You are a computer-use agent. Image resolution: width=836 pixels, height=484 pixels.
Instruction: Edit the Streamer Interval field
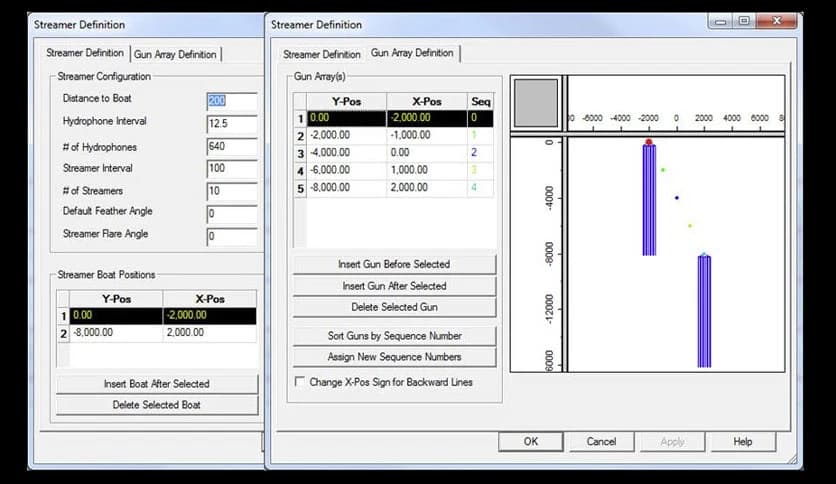[232, 168]
